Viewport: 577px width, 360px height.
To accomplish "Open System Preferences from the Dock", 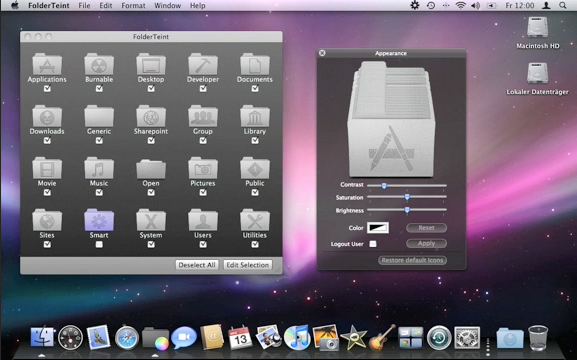I will (467, 337).
